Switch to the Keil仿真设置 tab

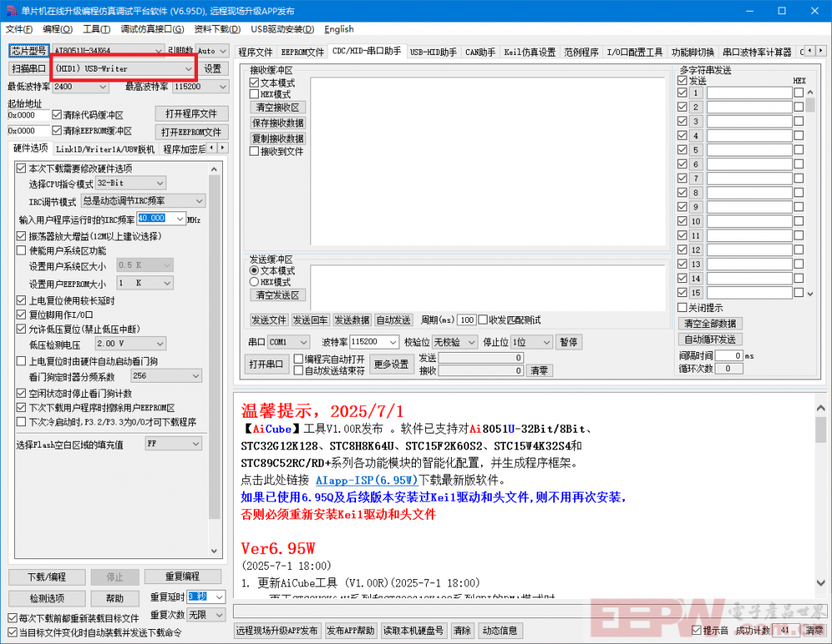[x=529, y=52]
